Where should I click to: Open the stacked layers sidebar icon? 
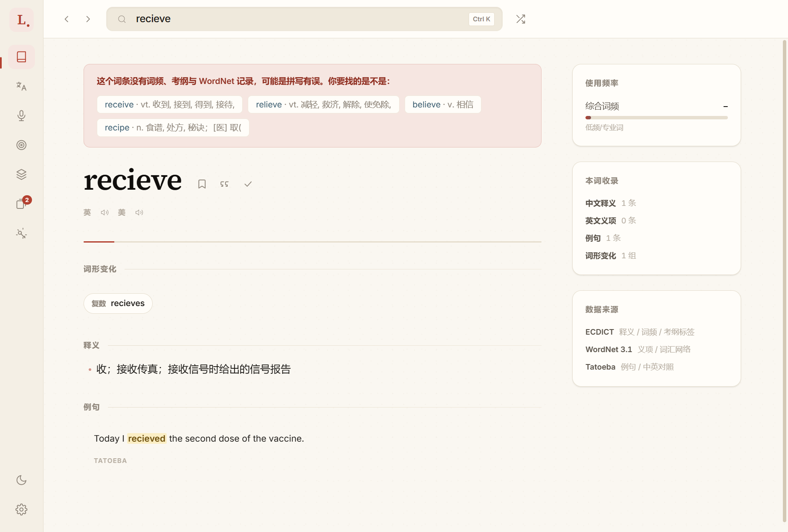pos(22,174)
